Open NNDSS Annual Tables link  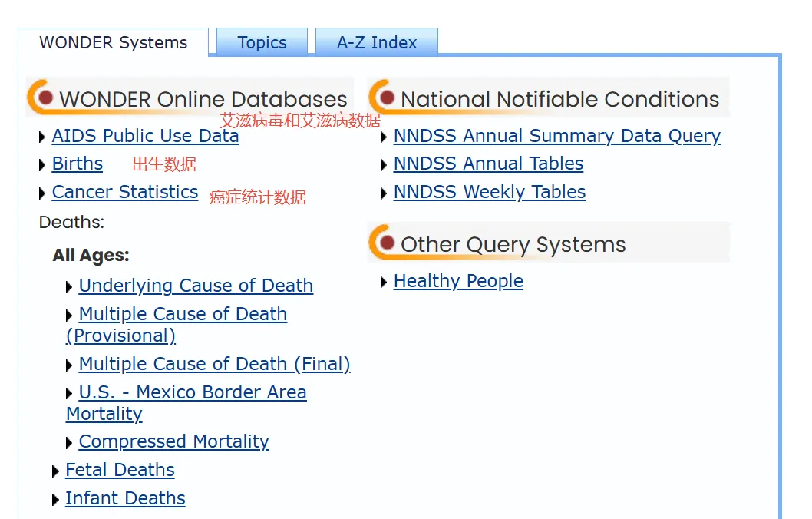tap(488, 164)
